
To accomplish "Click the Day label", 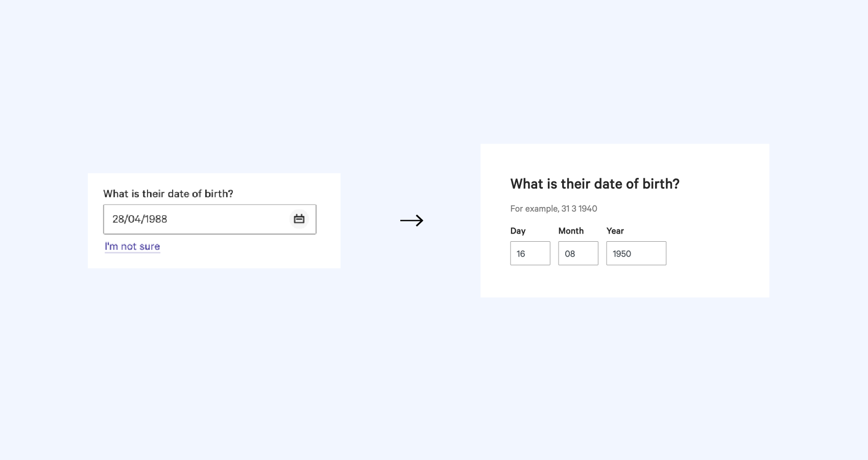I will pos(518,231).
